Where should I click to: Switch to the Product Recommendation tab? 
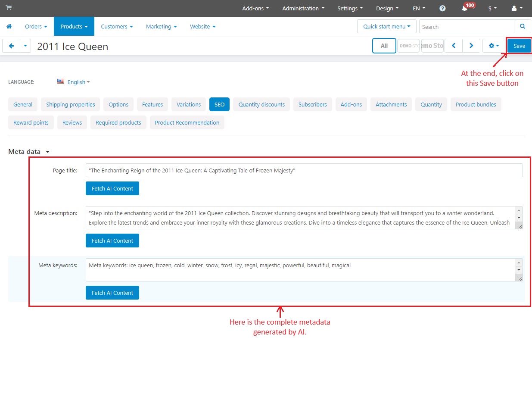(x=187, y=122)
